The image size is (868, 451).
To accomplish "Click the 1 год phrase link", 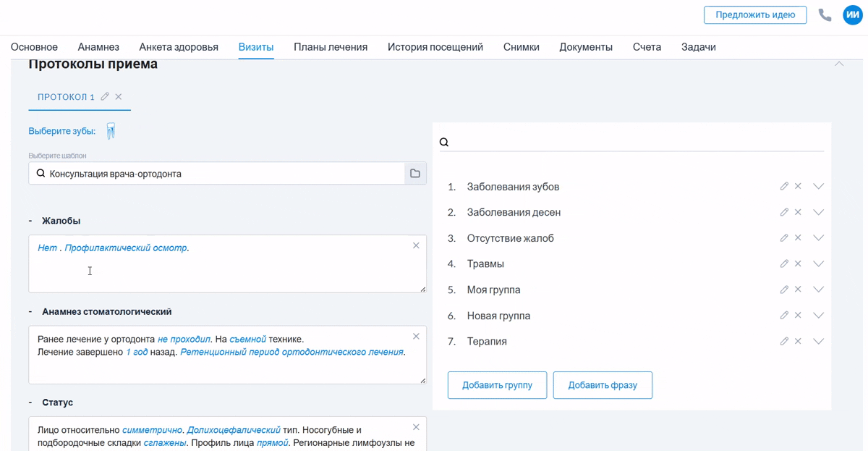I will point(137,352).
